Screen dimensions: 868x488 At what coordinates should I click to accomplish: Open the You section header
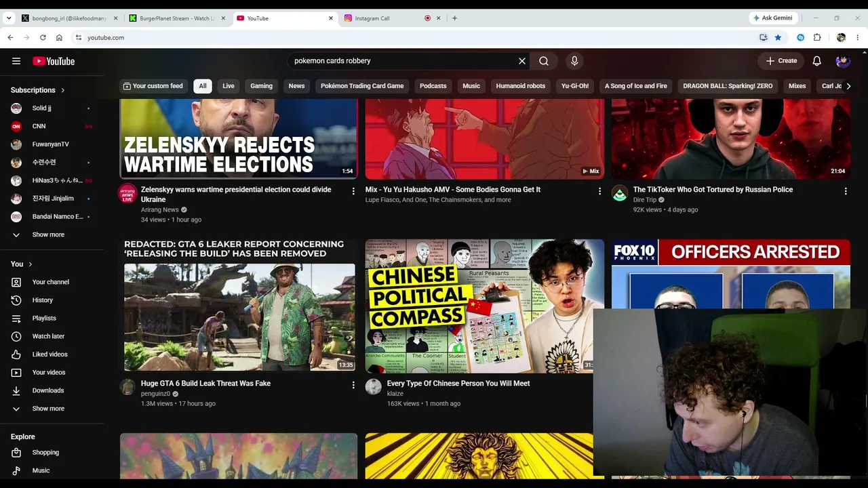(22, 264)
